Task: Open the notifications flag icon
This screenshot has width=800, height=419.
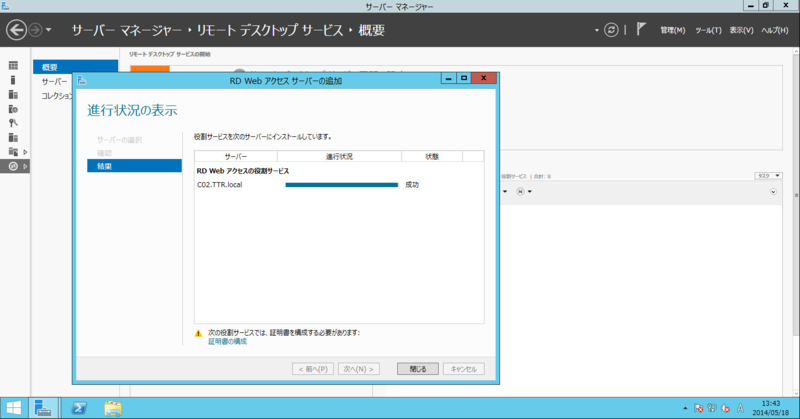Action: (x=641, y=29)
